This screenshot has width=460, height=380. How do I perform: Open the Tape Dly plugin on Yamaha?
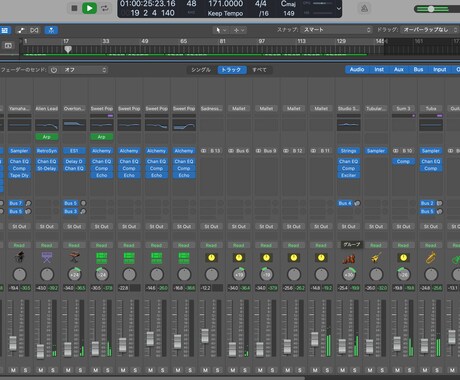(x=19, y=175)
